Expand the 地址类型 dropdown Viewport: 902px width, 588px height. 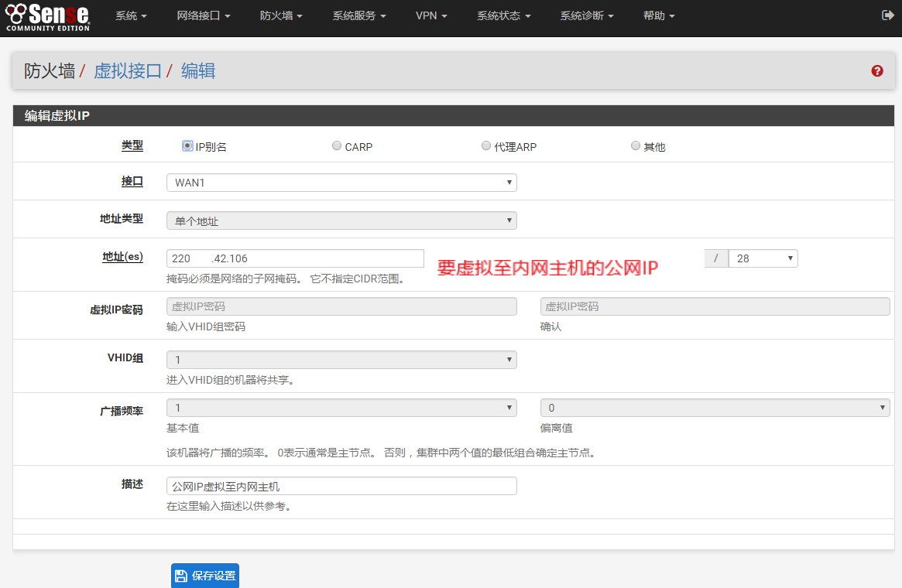tap(341, 220)
